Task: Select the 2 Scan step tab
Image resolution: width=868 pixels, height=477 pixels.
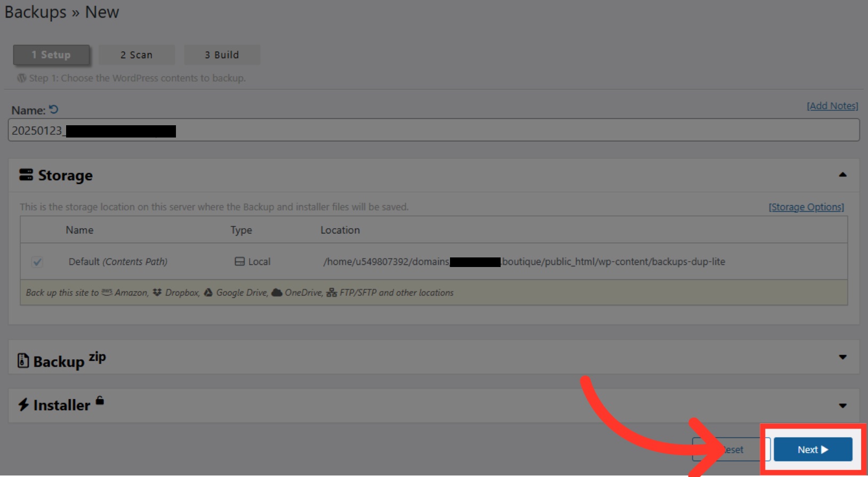Action: coord(136,55)
